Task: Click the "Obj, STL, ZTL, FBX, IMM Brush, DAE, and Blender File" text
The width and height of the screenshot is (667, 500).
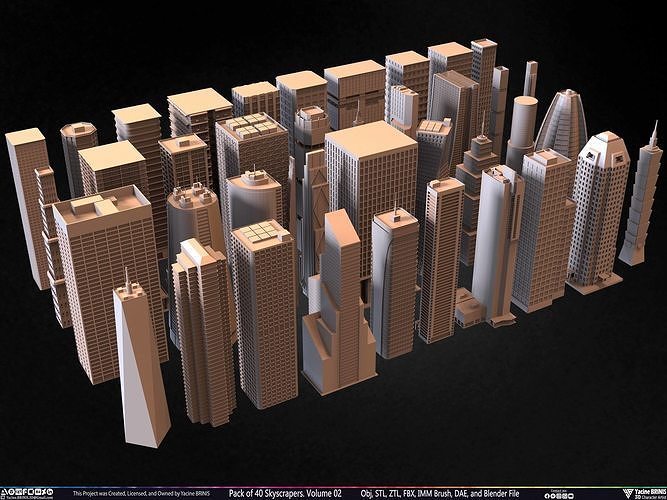Action: (440, 494)
